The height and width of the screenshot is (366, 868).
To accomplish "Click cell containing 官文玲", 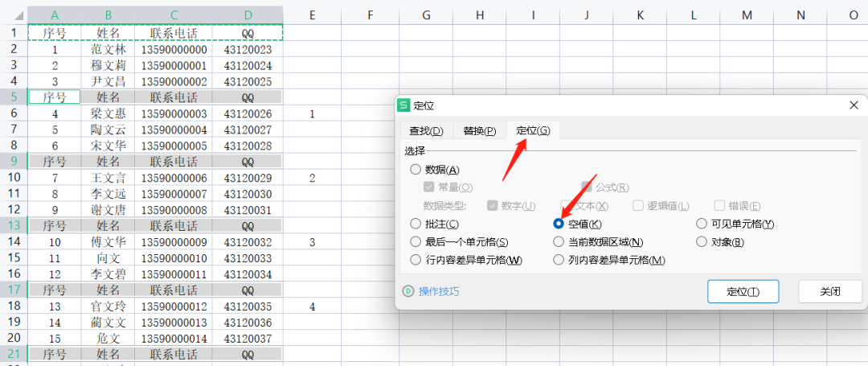I will [x=108, y=306].
